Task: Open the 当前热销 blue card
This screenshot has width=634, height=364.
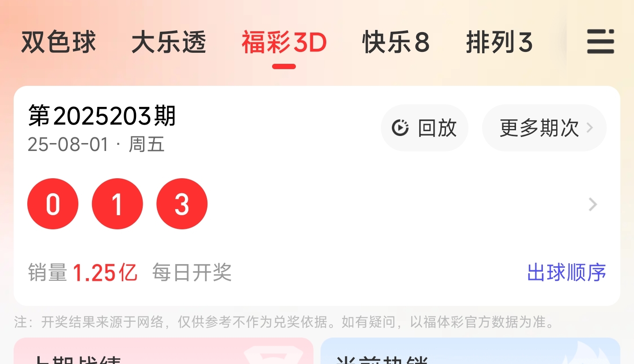Action: (x=470, y=351)
